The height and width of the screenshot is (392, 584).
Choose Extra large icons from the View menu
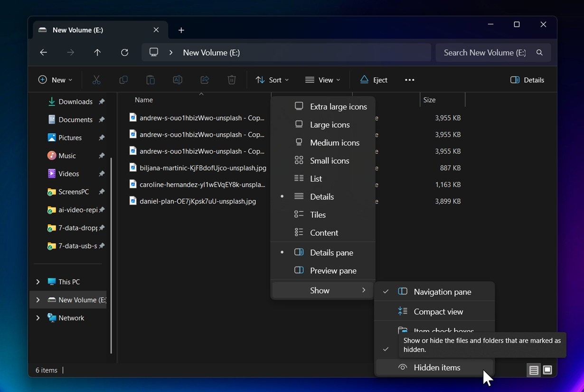[x=338, y=107]
